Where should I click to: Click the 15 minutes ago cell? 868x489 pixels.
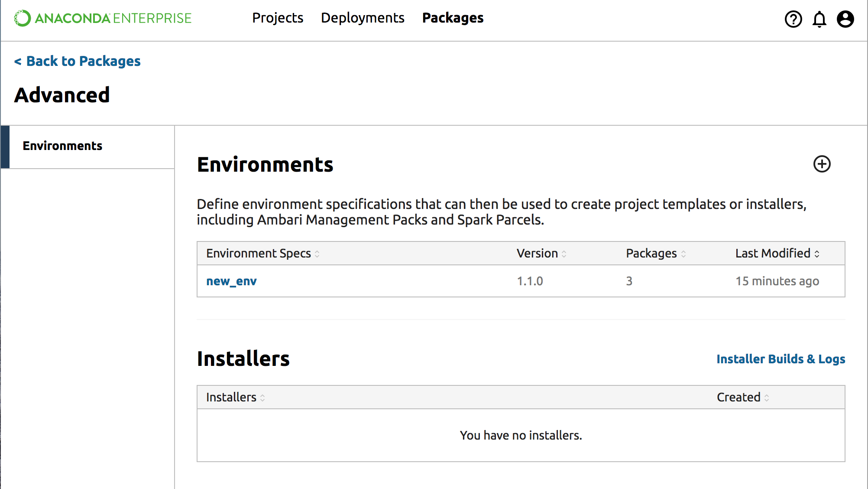pyautogui.click(x=777, y=281)
